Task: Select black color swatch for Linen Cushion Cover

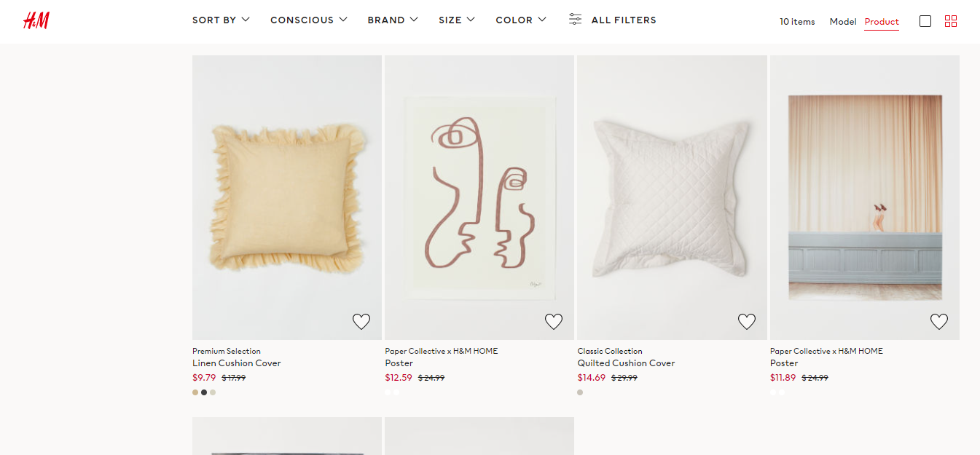Action: click(x=204, y=392)
